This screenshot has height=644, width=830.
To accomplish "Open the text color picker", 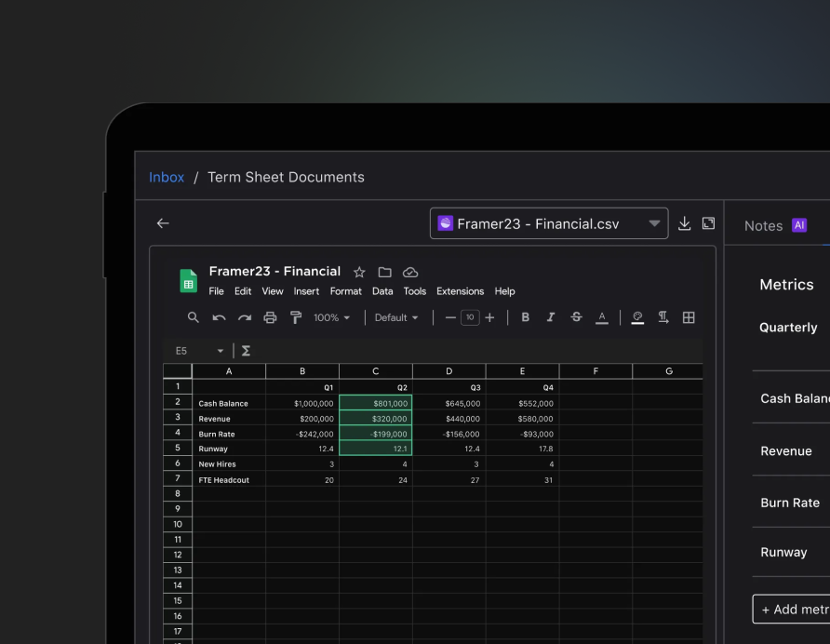I will point(602,317).
